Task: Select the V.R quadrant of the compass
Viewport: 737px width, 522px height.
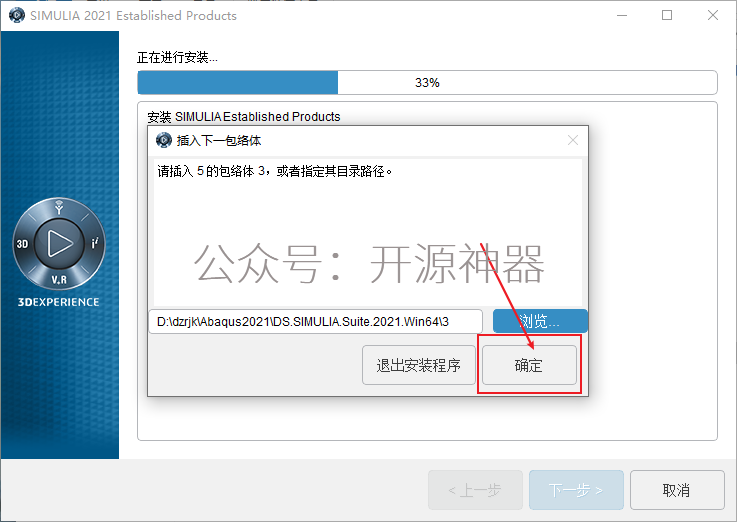Action: point(59,280)
